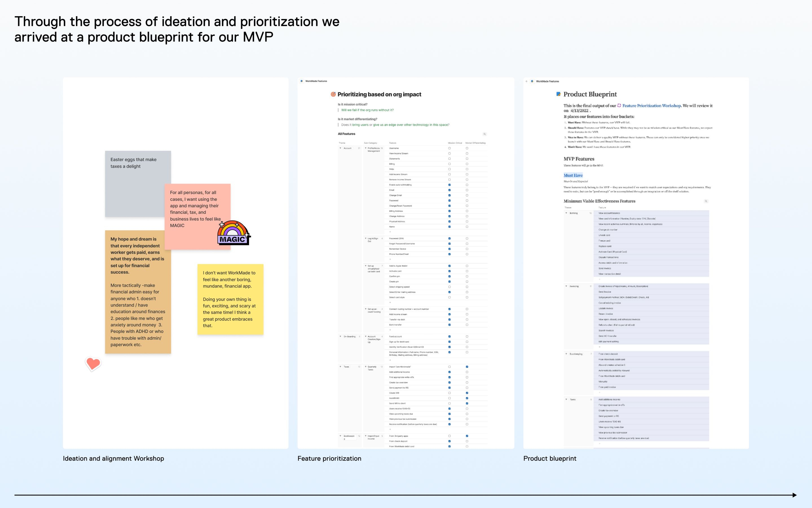This screenshot has height=508, width=812.
Task: Collapse the Banking theme in Product Blueprint
Action: pos(566,213)
